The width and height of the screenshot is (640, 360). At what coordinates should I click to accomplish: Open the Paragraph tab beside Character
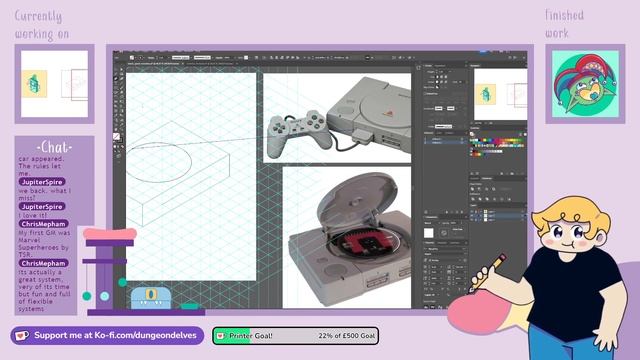coord(442,243)
